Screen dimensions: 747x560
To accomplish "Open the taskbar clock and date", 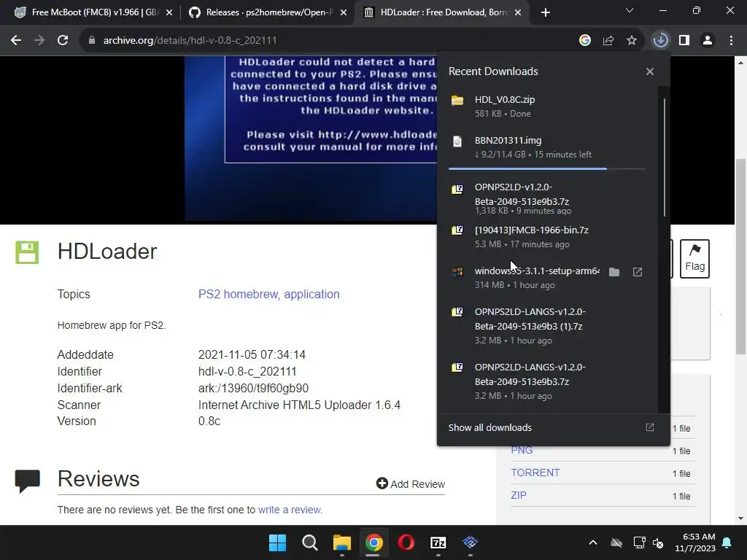I will pyautogui.click(x=694, y=542).
